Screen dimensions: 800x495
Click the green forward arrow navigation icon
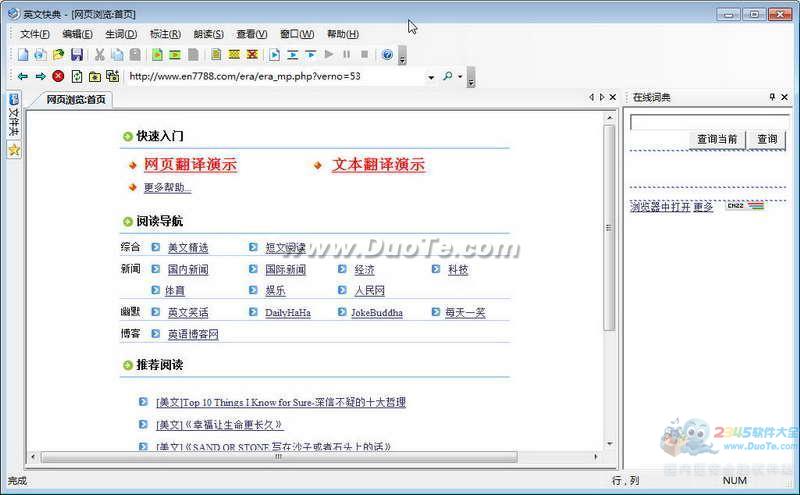click(40, 76)
